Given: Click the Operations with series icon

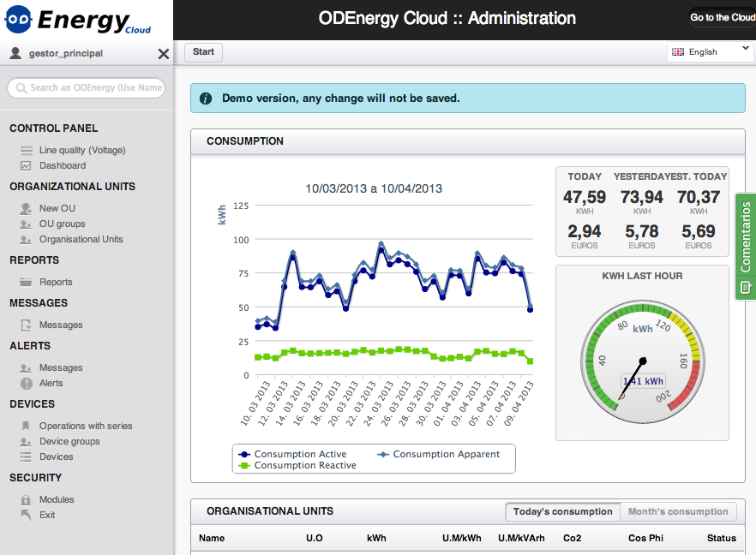Looking at the screenshot, I should [x=26, y=427].
